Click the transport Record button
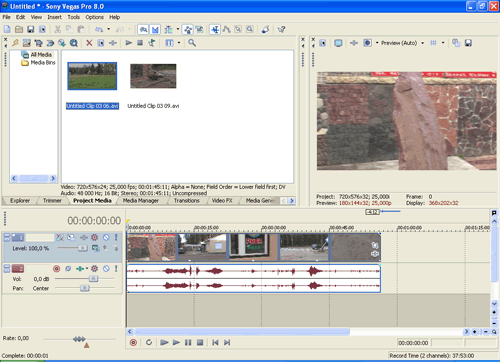The height and width of the screenshot is (362, 500). pos(133,342)
